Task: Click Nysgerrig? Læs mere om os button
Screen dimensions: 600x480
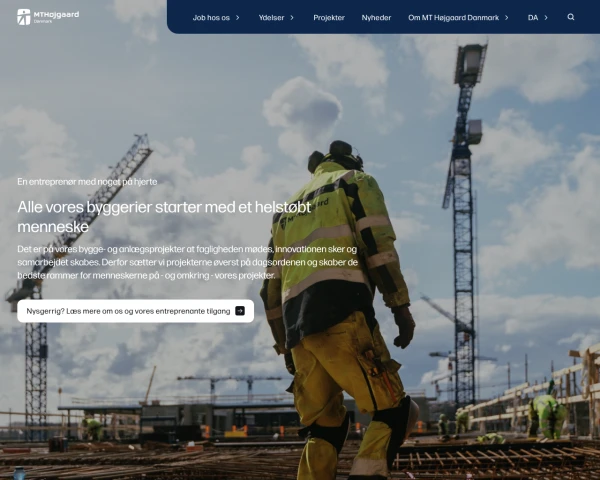Action: tap(135, 311)
